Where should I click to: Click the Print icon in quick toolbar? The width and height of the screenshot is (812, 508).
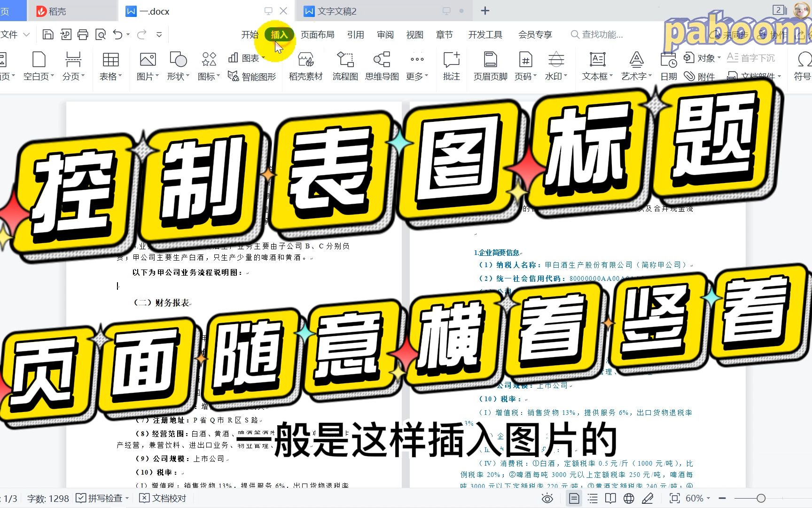coord(83,34)
